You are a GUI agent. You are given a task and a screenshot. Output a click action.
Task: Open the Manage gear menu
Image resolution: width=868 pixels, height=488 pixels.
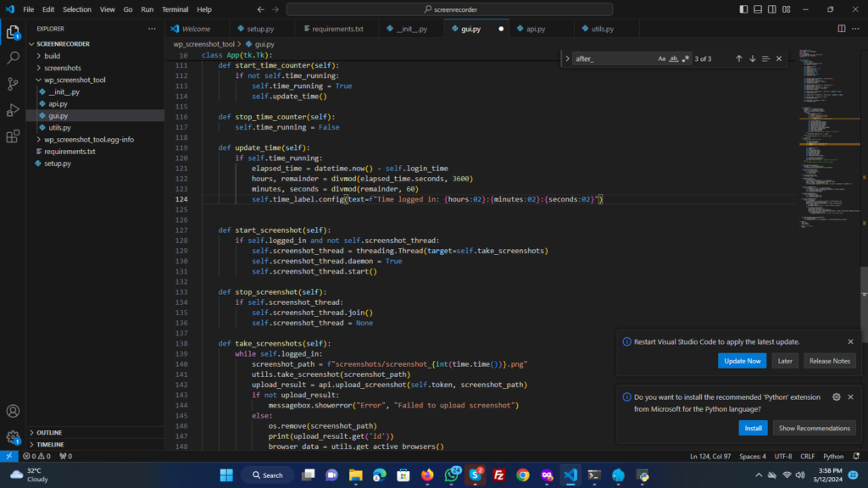[13, 438]
